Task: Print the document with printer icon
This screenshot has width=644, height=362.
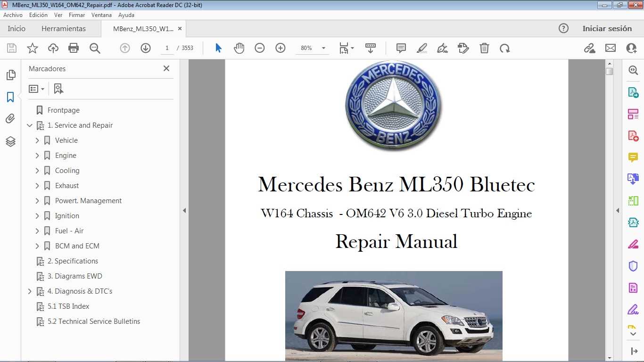Action: tap(74, 48)
